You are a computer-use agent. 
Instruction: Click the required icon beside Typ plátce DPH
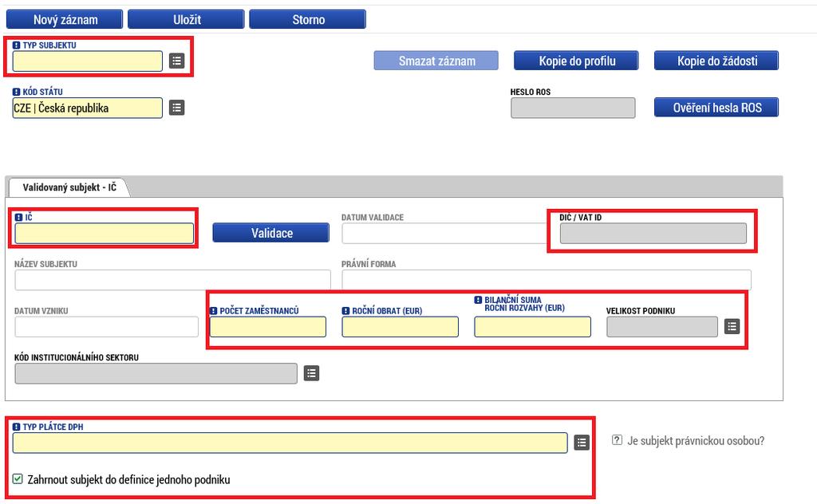point(16,427)
